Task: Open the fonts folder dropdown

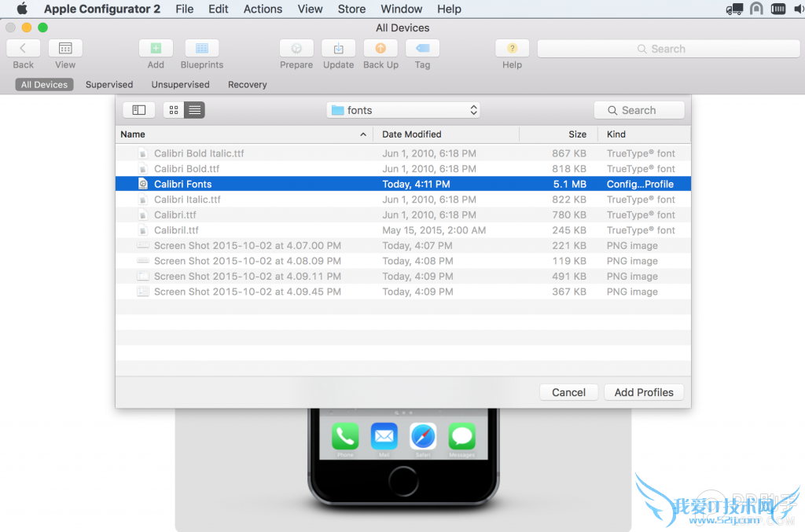Action: (403, 110)
